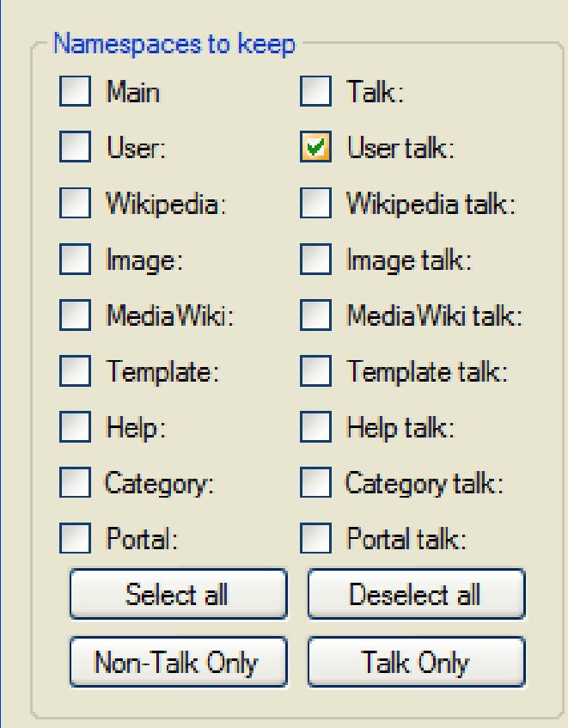This screenshot has width=568, height=728.
Task: Tick the Category talk: checkbox
Action: [x=315, y=483]
